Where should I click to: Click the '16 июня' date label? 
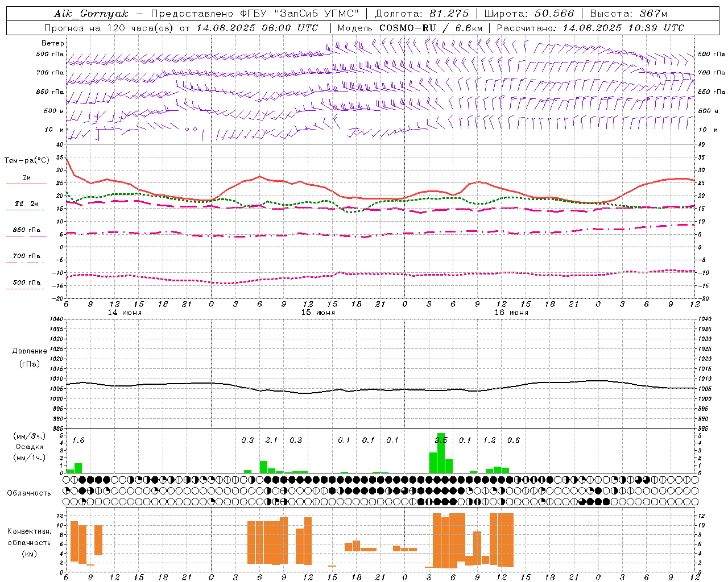tap(511, 313)
